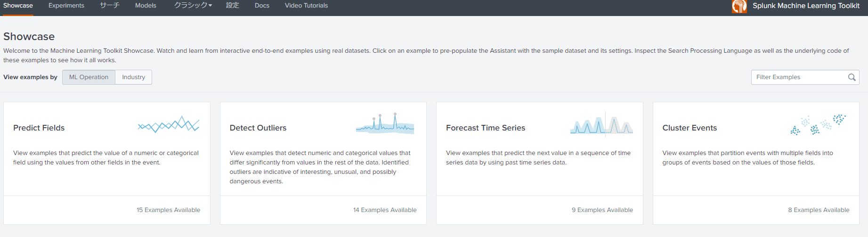Click the Detect Outliers chart icon
This screenshot has width=868, height=237.
385,124
